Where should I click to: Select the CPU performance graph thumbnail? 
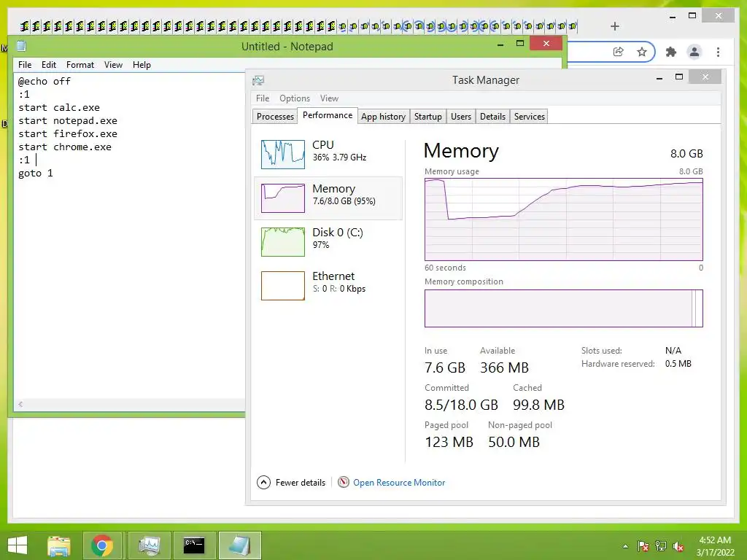point(283,155)
